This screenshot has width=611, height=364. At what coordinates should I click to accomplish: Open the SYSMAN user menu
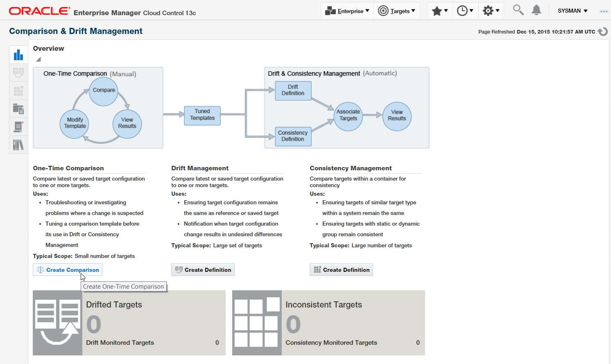[573, 11]
